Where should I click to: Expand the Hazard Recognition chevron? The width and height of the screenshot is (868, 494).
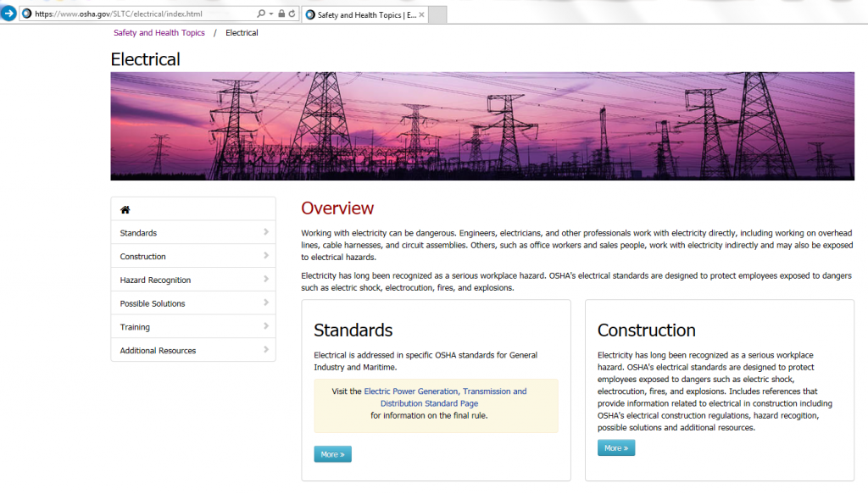(x=265, y=280)
